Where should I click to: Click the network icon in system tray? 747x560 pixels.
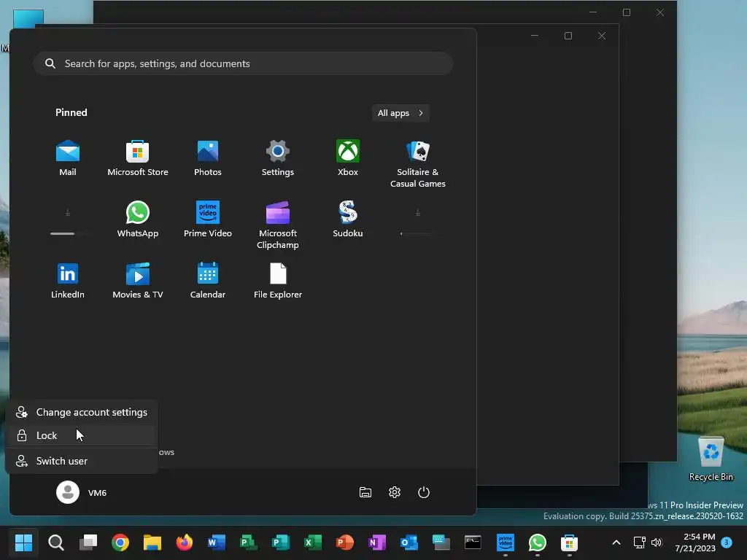pos(639,542)
